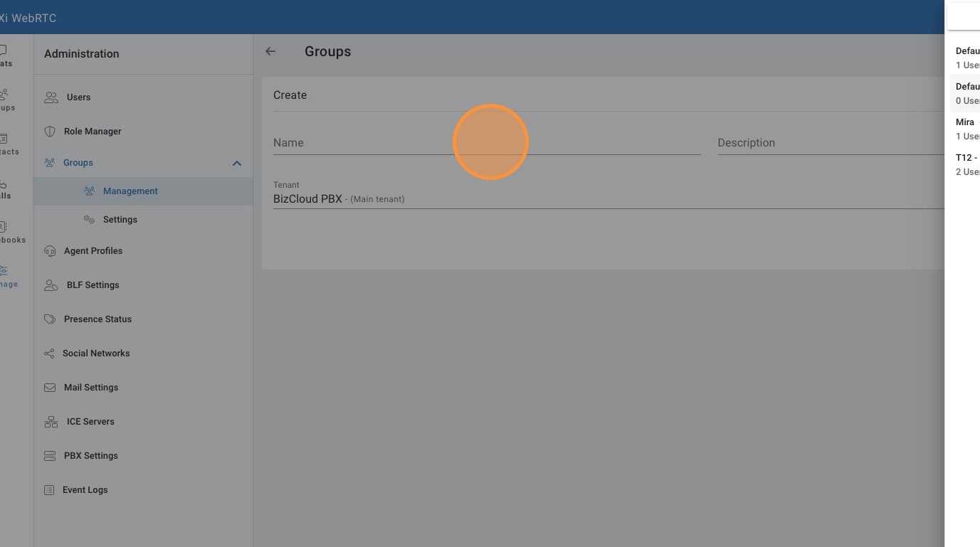Click the Presence Status tag icon
Screen dimensions: 980x547
pos(50,319)
